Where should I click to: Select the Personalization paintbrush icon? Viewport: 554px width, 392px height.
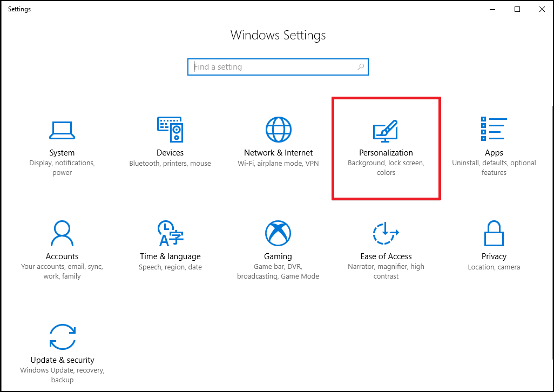(x=386, y=130)
